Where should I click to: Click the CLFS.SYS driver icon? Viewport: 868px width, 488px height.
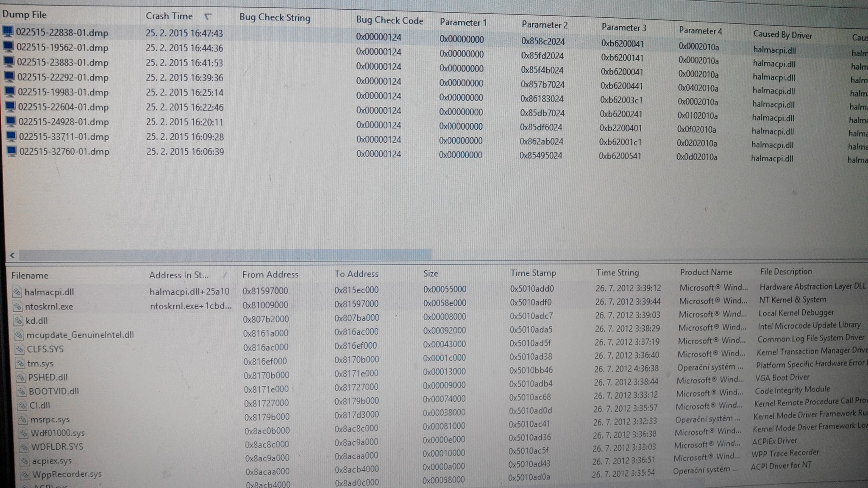tap(19, 349)
